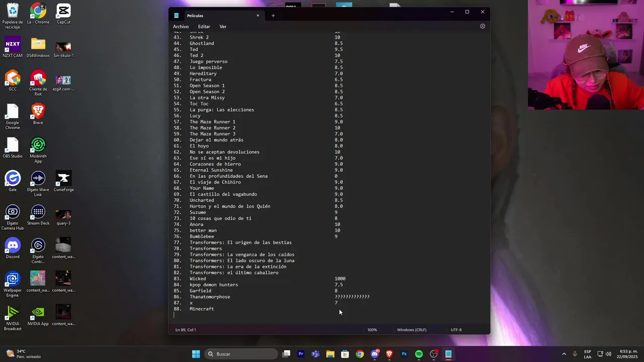Click Windows (CRLF) line ending indicator

click(412, 330)
